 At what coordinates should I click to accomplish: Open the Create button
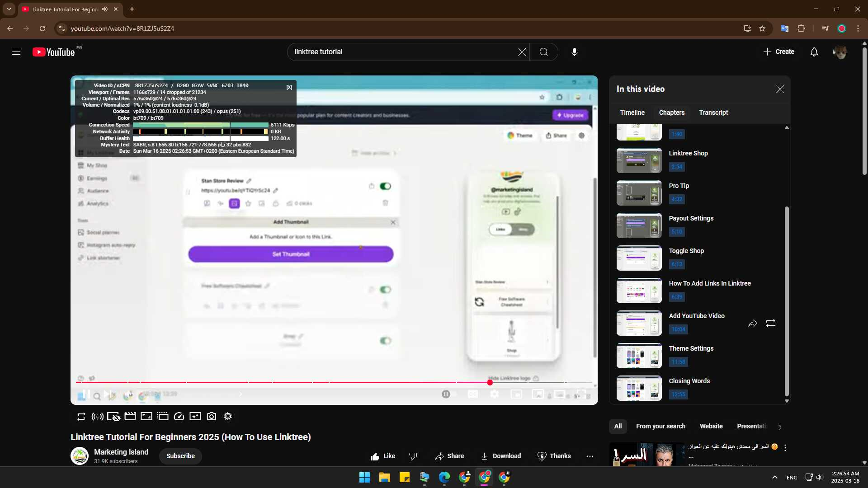click(x=779, y=52)
